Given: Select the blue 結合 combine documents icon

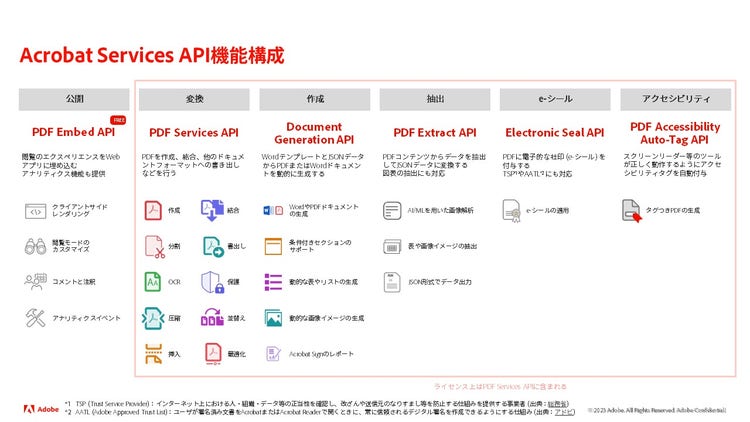Looking at the screenshot, I should 212,211.
